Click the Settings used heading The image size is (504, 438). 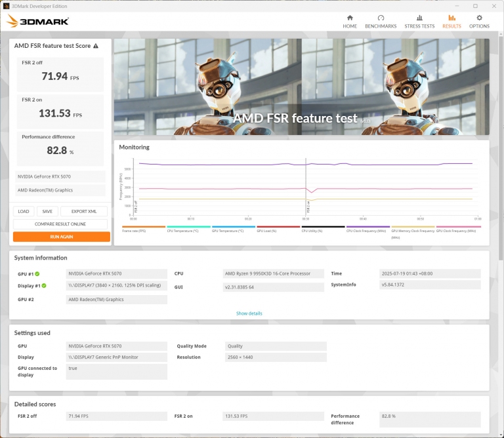pyautogui.click(x=32, y=333)
